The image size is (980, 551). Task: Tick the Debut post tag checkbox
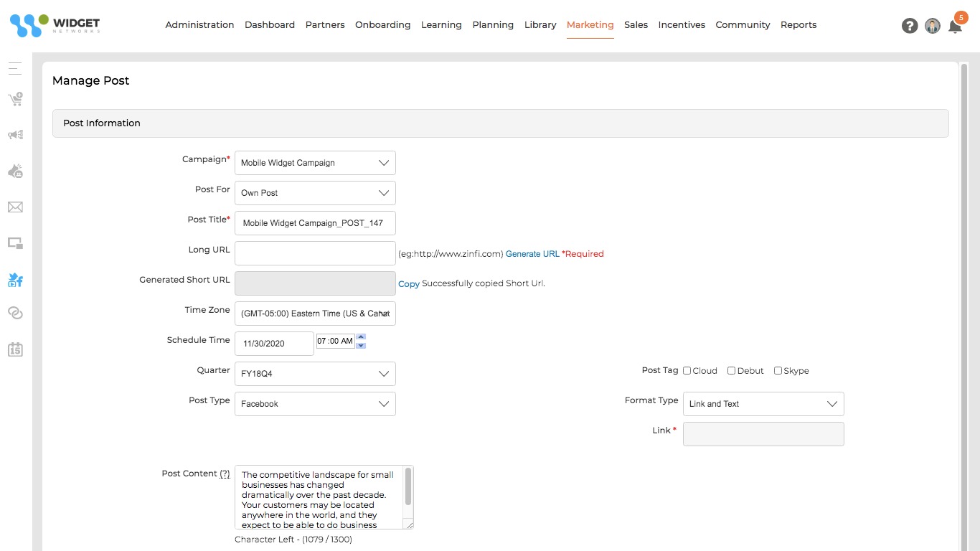(731, 371)
